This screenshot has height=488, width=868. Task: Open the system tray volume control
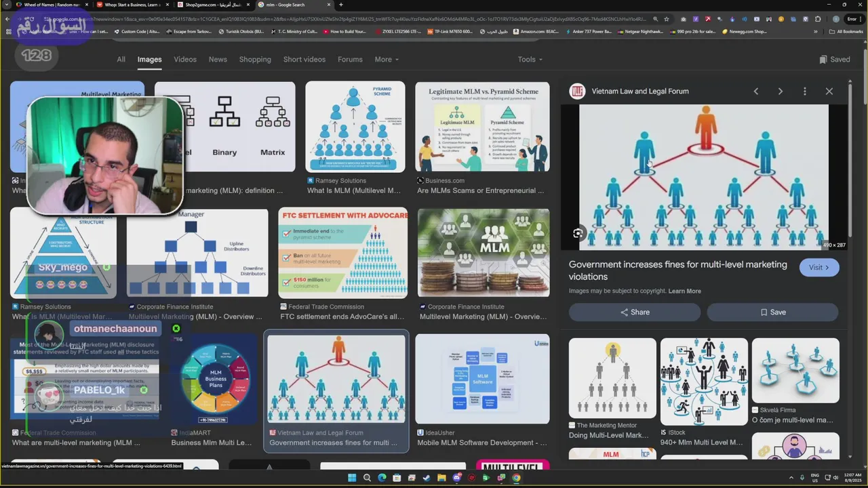point(834,478)
